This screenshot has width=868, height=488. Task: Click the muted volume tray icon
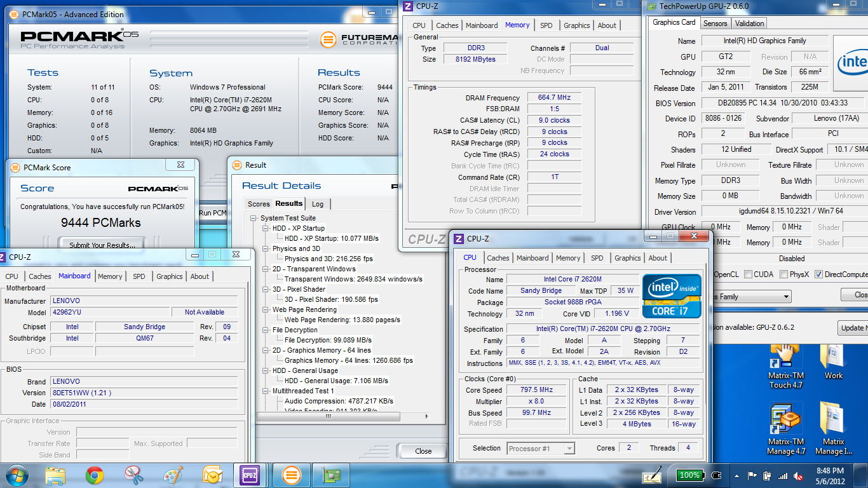click(799, 475)
